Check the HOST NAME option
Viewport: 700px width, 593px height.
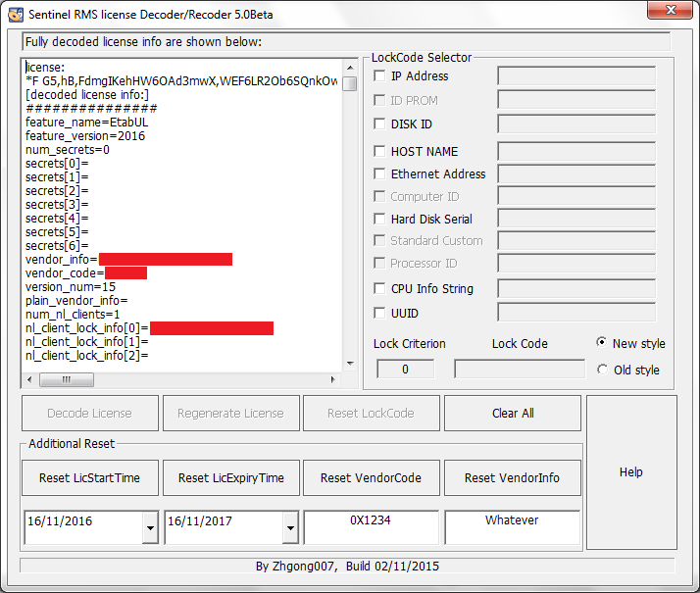coord(379,151)
